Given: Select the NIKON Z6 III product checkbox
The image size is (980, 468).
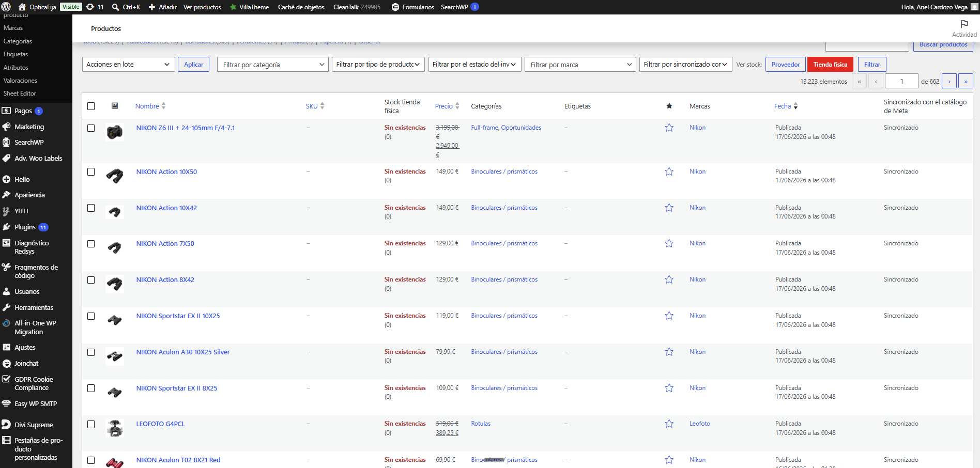Looking at the screenshot, I should [91, 128].
